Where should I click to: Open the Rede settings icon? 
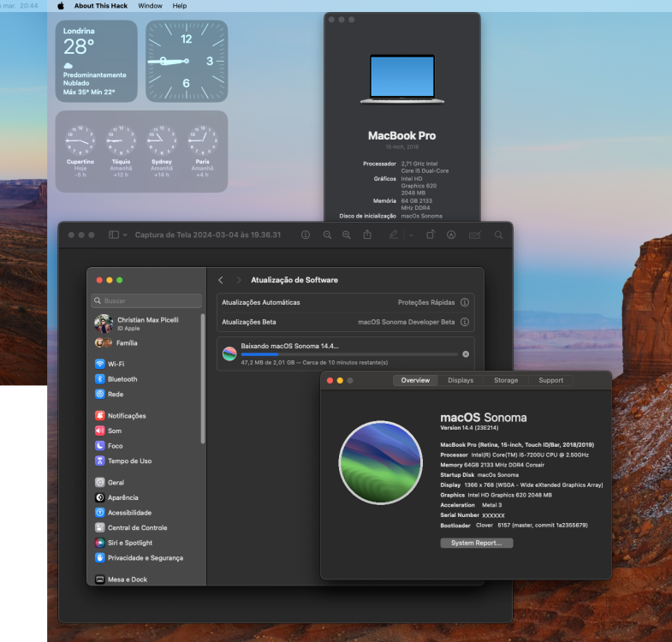(100, 394)
